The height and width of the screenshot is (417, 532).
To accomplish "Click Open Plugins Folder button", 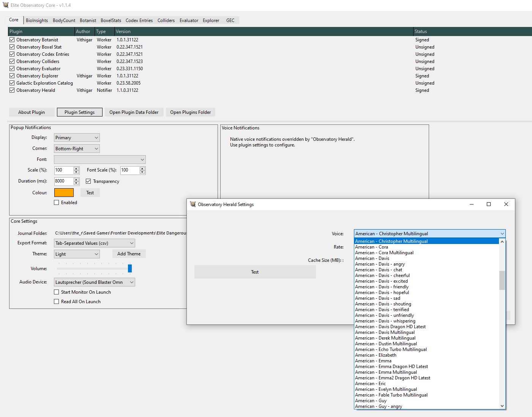I will pos(190,112).
